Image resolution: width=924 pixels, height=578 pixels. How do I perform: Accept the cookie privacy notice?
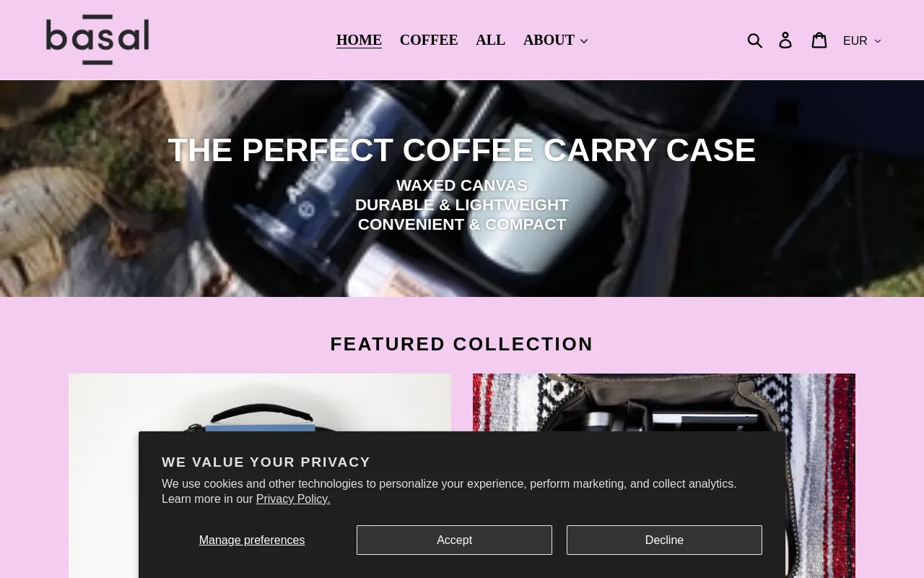pos(454,540)
